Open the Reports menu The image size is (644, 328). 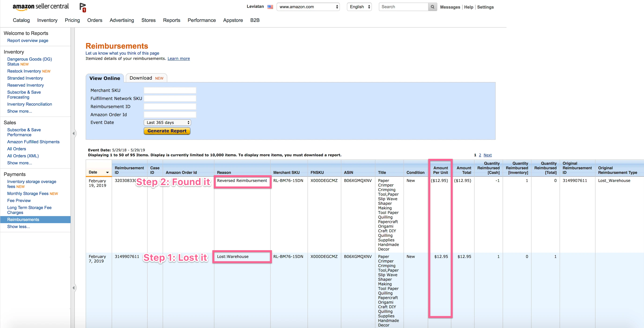tap(171, 20)
